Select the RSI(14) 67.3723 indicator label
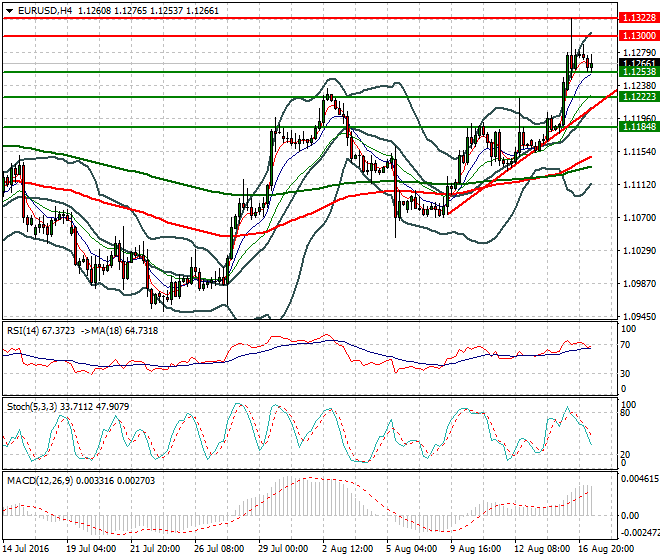 point(41,331)
